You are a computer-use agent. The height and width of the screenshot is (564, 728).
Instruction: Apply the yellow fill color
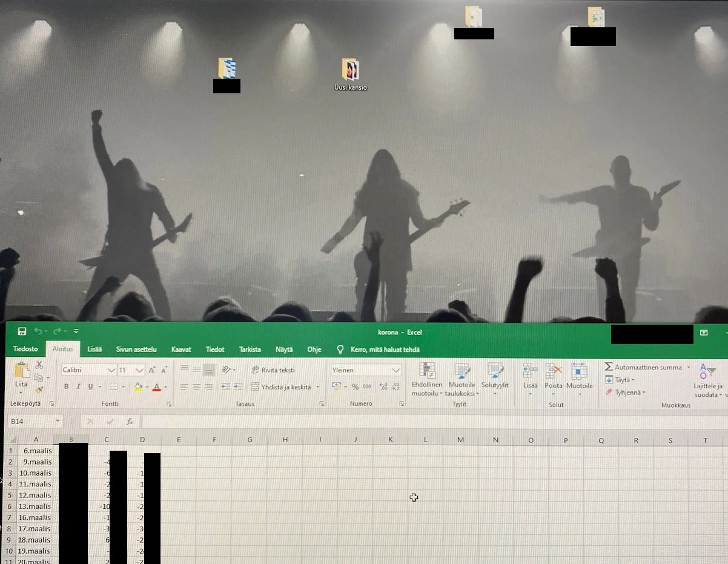click(x=138, y=387)
